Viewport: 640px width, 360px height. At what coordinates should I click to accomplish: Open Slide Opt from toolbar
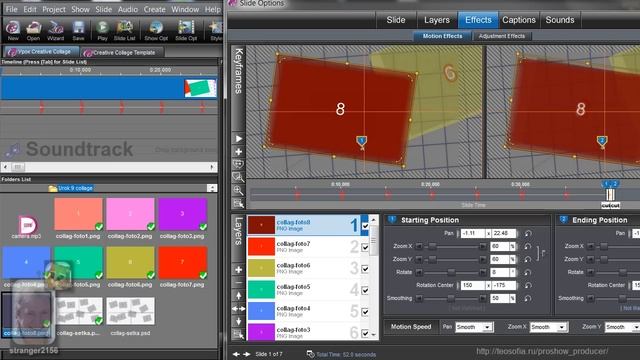[186, 30]
